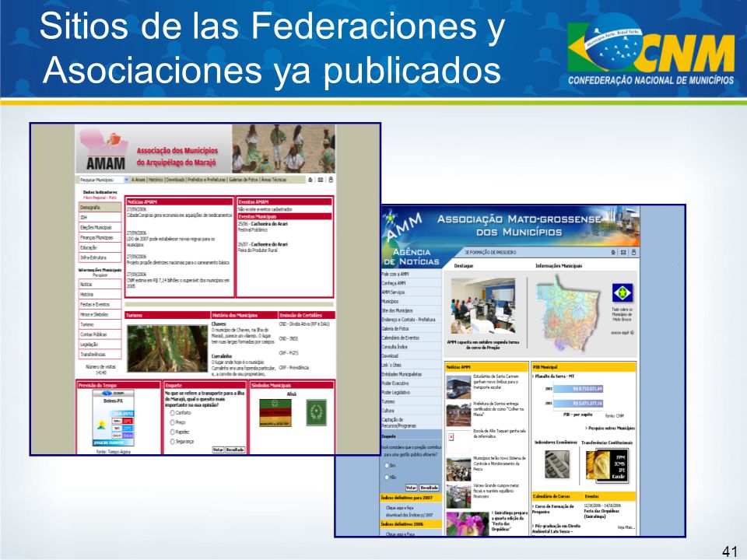Viewport: 747px width, 560px height.
Task: Open the Finanças Municipais sidebar link
Action: pos(100,238)
